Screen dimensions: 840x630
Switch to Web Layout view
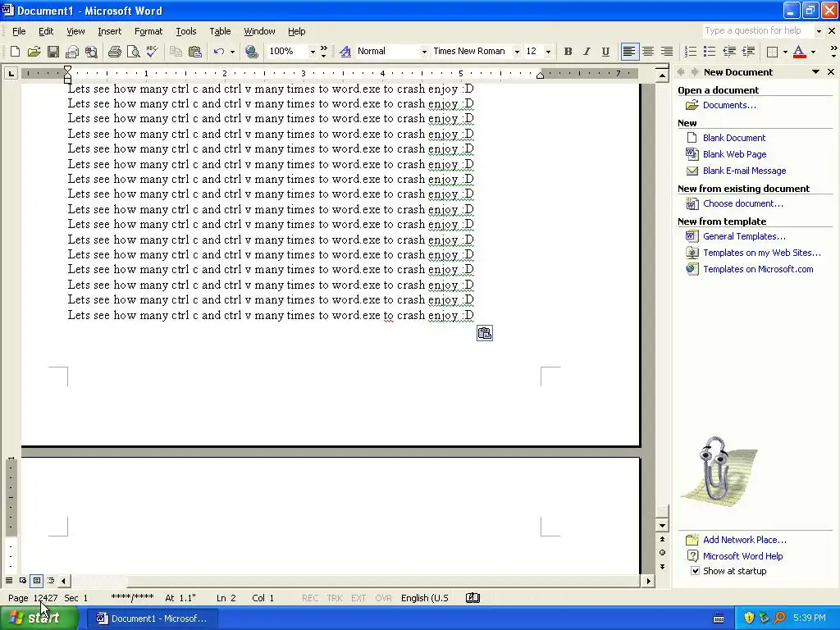click(23, 580)
